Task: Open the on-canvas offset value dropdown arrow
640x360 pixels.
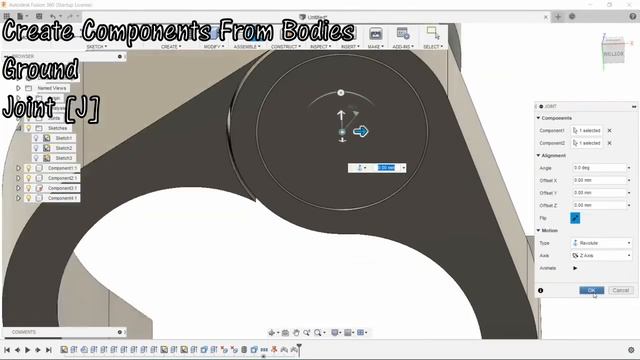Action: tap(403, 168)
